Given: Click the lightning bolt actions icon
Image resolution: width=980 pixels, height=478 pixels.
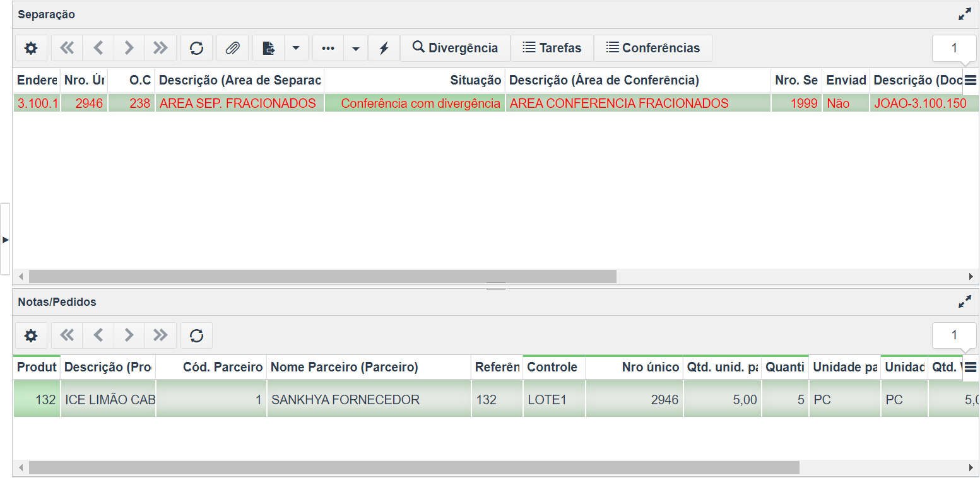Looking at the screenshot, I should coord(384,48).
